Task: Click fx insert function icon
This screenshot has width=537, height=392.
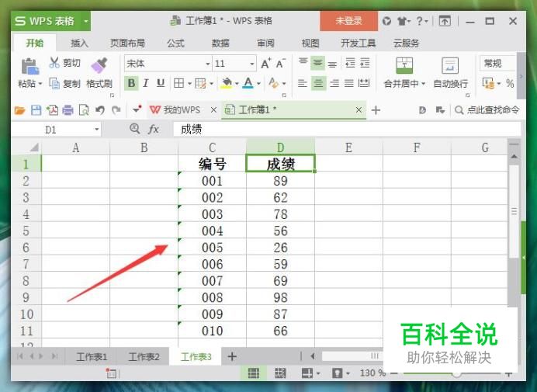Action: [154, 129]
